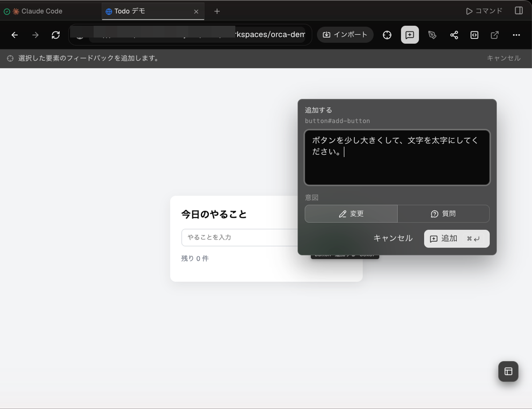Open the code view icon
The height and width of the screenshot is (409, 532).
[474, 35]
